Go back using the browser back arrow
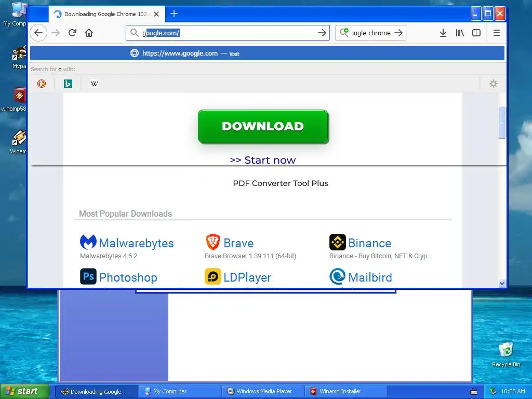532x399 pixels. click(x=38, y=33)
